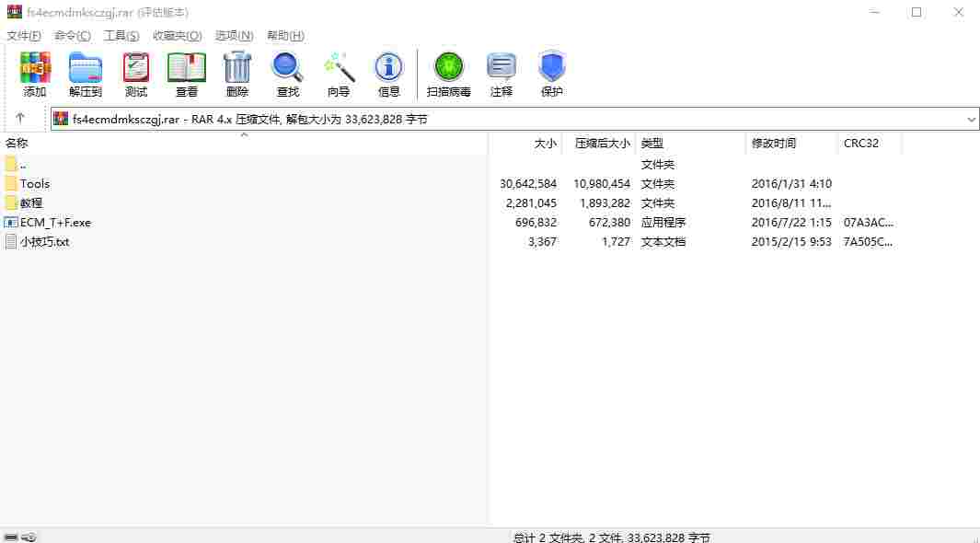The width and height of the screenshot is (980, 543).
Task: Click the size value 30,642,584
Action: [x=528, y=184]
